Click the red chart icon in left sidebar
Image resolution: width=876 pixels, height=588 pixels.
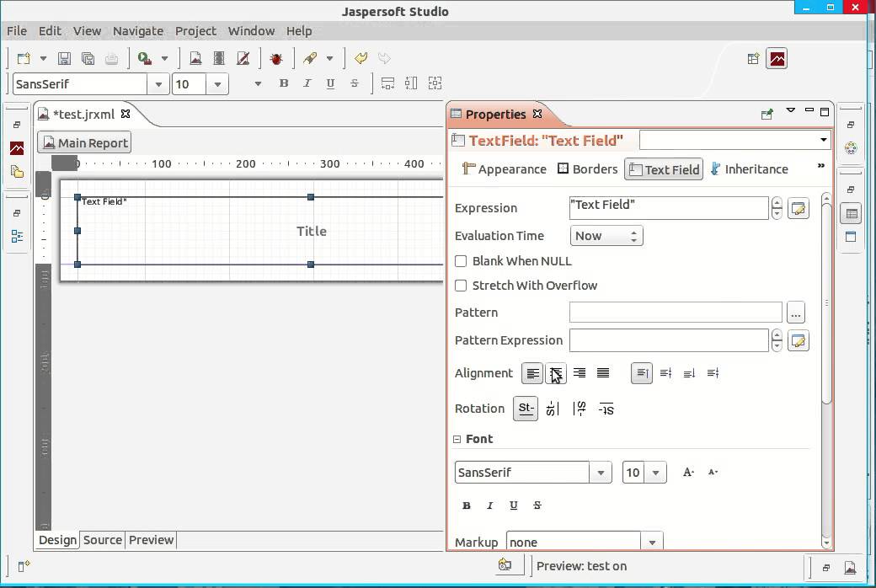(17, 148)
